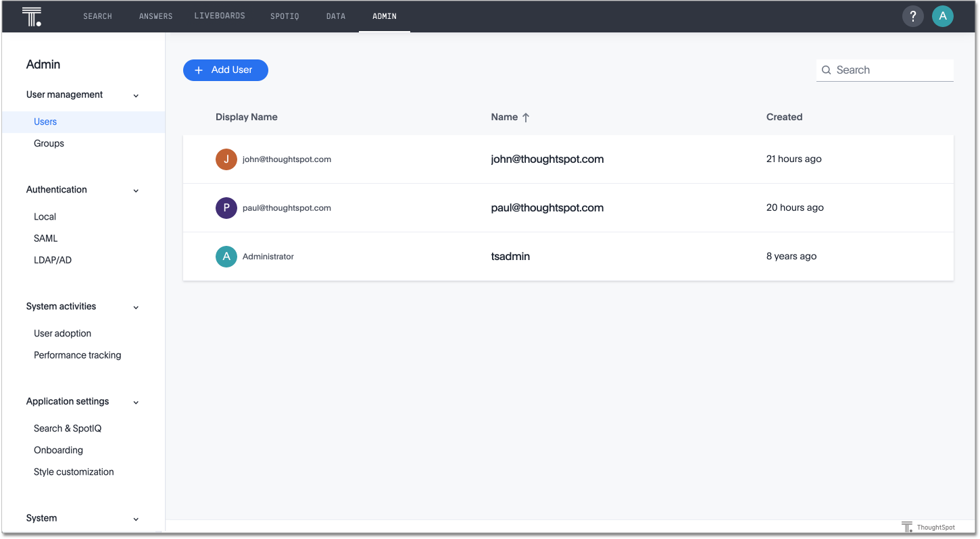The height and width of the screenshot is (539, 980).
Task: Expand the System section
Action: coord(136,518)
